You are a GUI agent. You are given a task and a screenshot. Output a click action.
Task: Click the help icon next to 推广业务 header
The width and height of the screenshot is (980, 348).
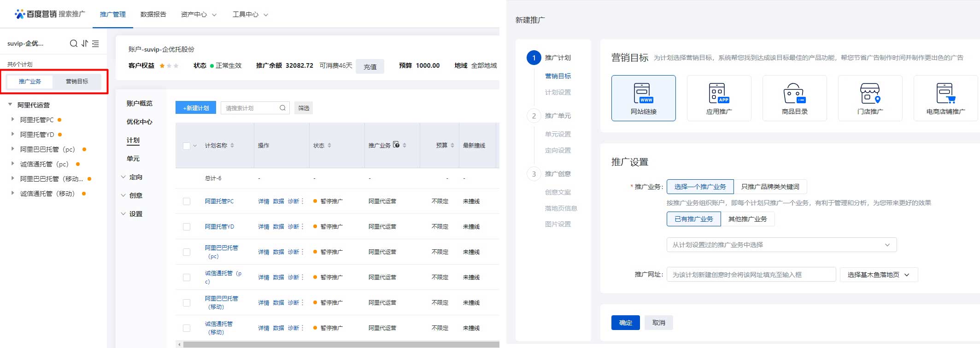pos(396,145)
